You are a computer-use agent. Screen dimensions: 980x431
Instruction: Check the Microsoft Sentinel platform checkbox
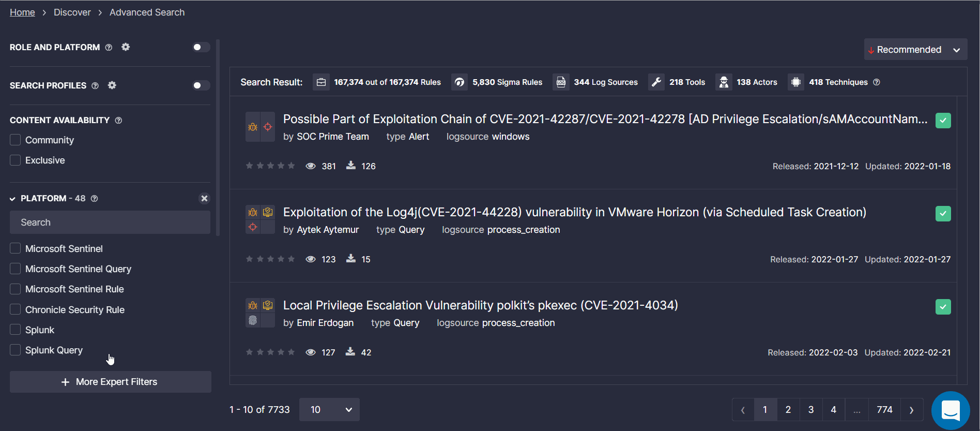pyautogui.click(x=16, y=248)
